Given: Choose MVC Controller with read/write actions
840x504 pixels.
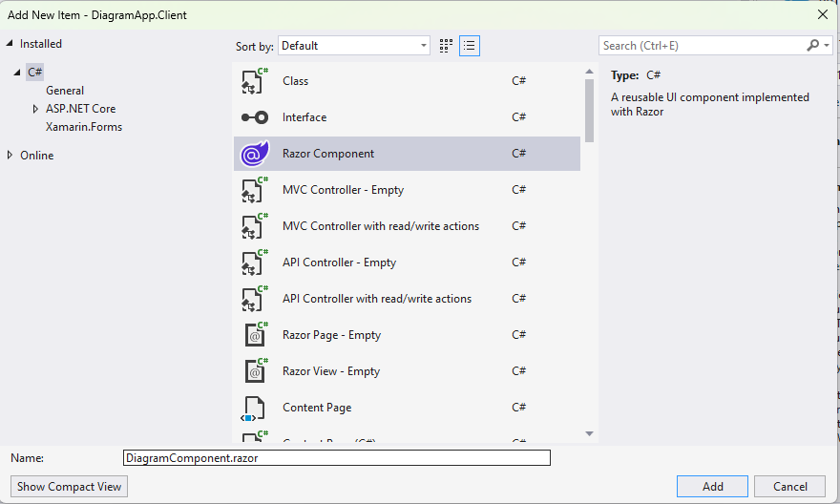Looking at the screenshot, I should pyautogui.click(x=408, y=226).
